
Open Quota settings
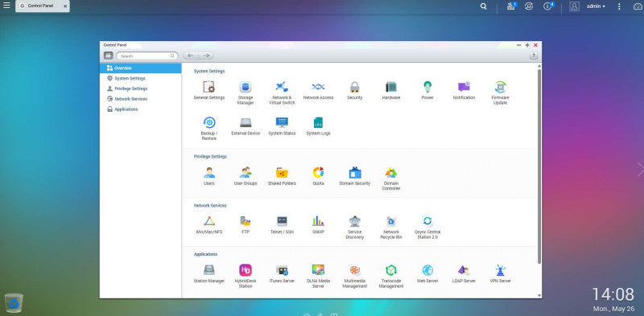pos(318,176)
